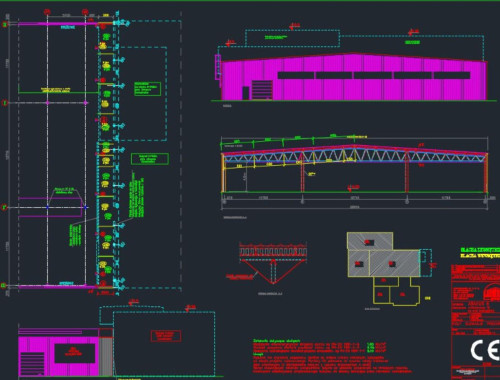Click the cyan dashed annex beside gray roof plan
500x380 pixels.
pyautogui.click(x=426, y=262)
